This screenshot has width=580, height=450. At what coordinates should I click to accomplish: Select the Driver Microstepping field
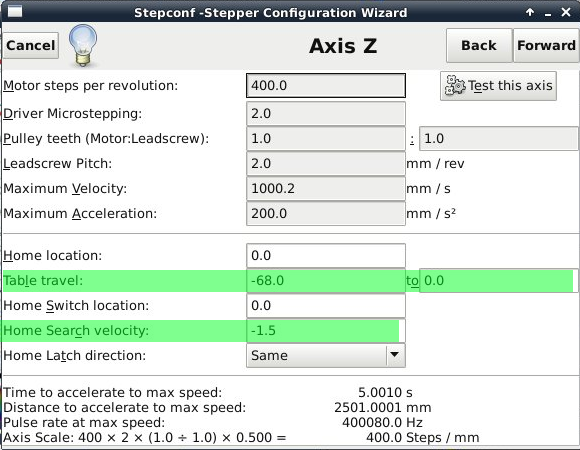pos(326,114)
